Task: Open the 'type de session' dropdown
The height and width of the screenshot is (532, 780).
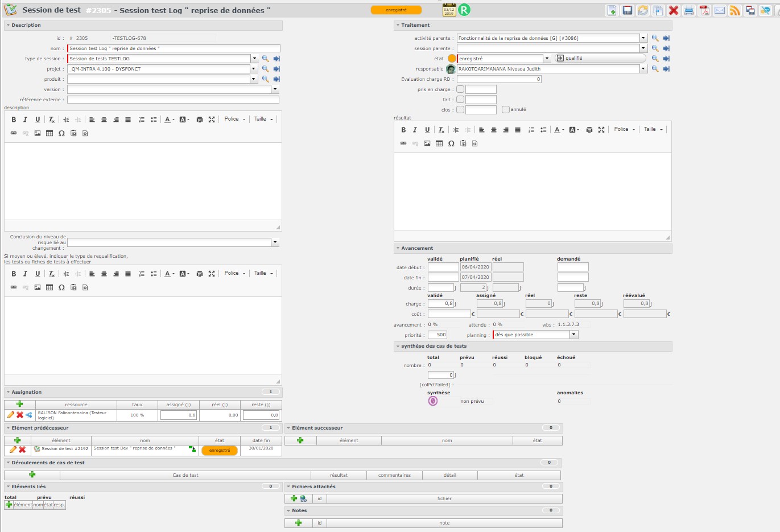Action: pyautogui.click(x=254, y=59)
